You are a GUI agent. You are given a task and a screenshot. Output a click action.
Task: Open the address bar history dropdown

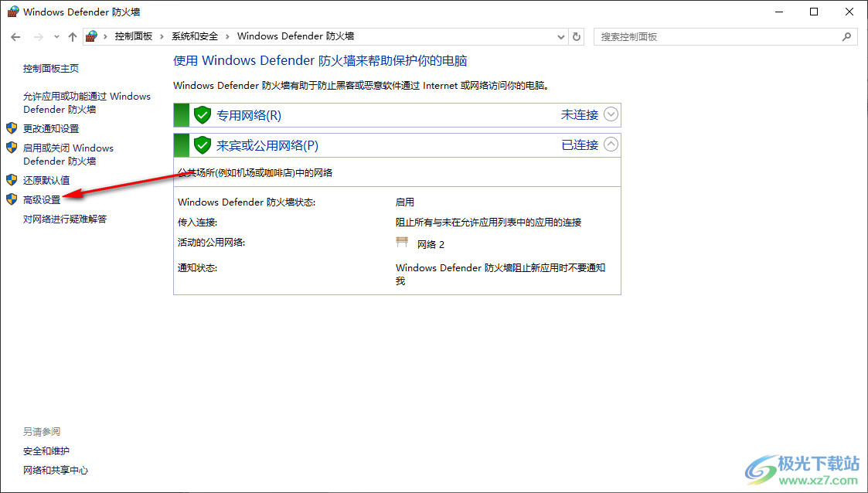pyautogui.click(x=561, y=37)
